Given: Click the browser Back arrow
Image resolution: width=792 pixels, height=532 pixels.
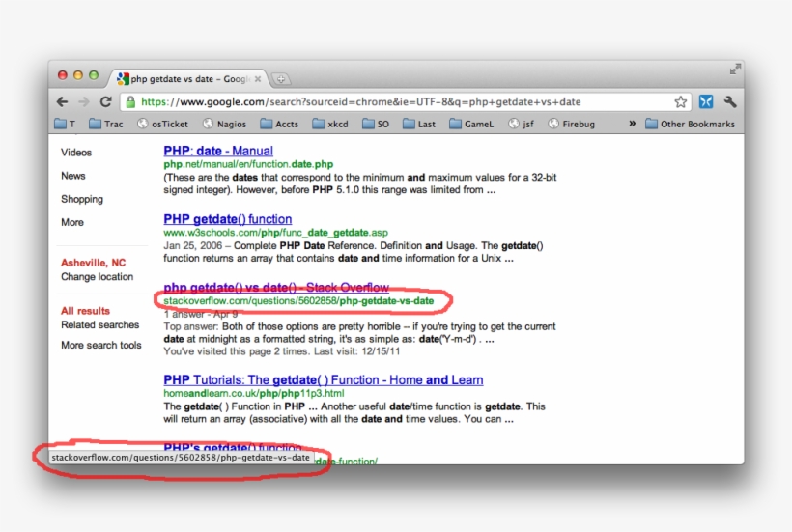Looking at the screenshot, I should click(x=62, y=102).
